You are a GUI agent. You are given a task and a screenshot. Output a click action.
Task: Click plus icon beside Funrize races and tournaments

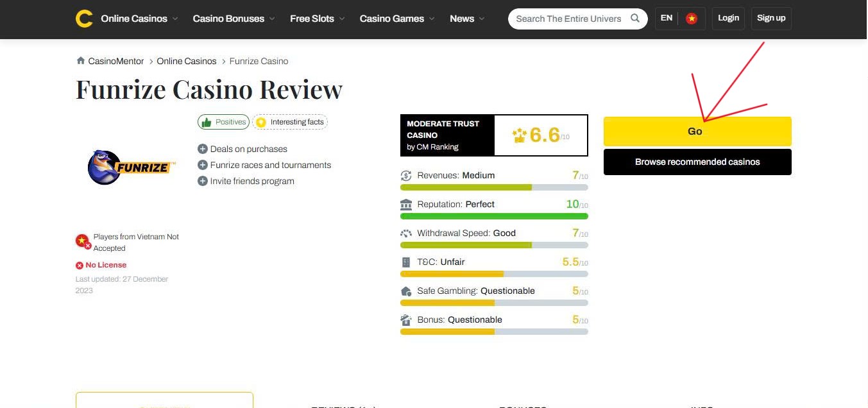pyautogui.click(x=203, y=165)
